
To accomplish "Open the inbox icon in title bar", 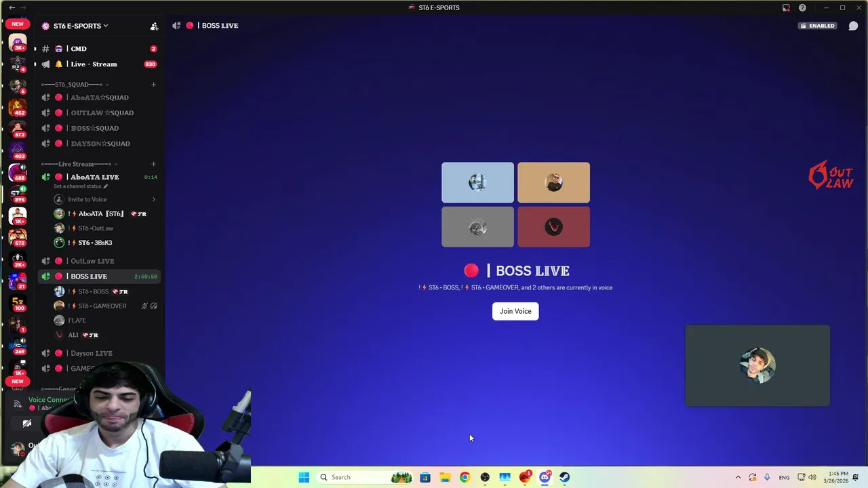I will [786, 7].
